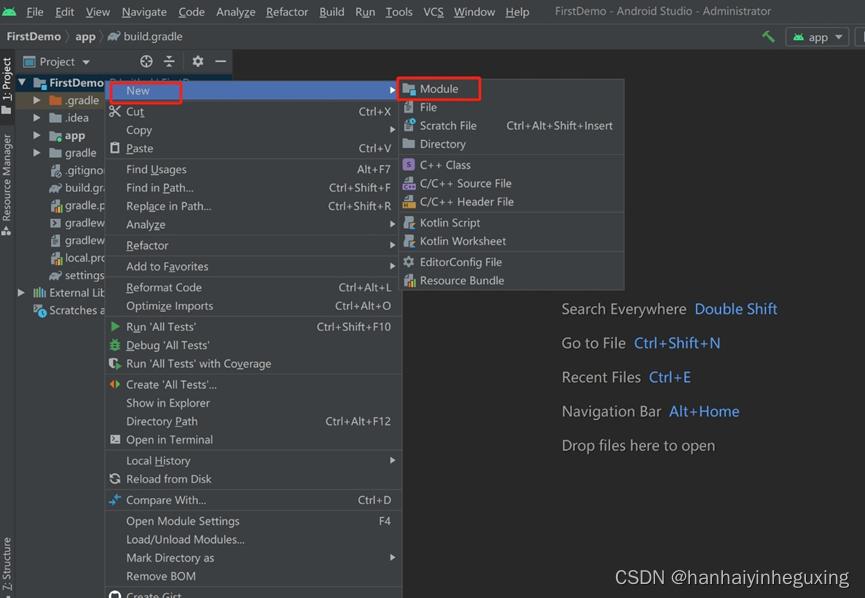Viewport: 865px width, 598px height.
Task: Expand the .gradle folder node
Action: coord(36,100)
